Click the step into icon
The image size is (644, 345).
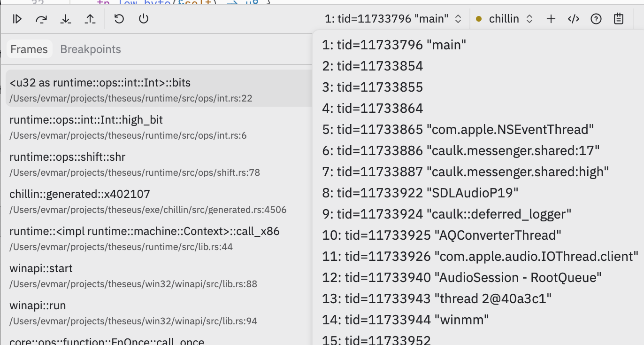(x=66, y=19)
